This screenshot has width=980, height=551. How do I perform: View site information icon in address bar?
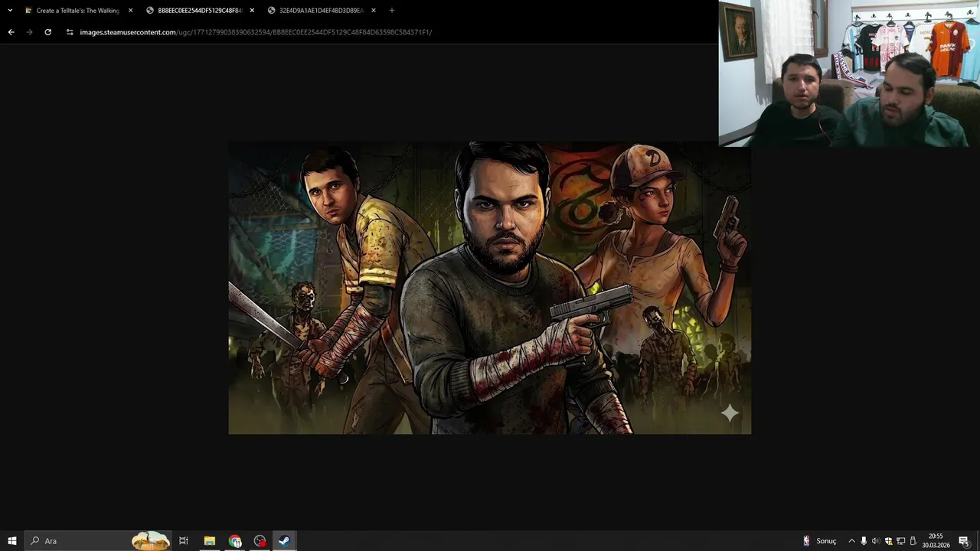click(70, 32)
